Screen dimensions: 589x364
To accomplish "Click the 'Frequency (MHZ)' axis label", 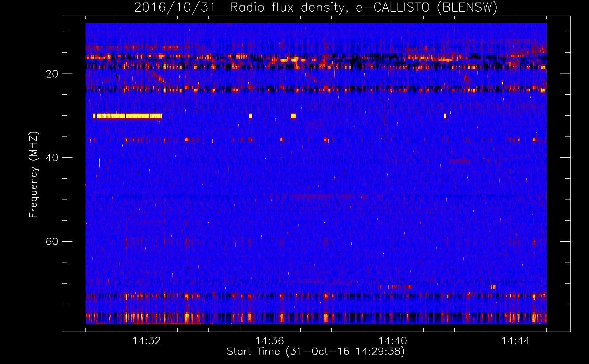I will 33,175.
